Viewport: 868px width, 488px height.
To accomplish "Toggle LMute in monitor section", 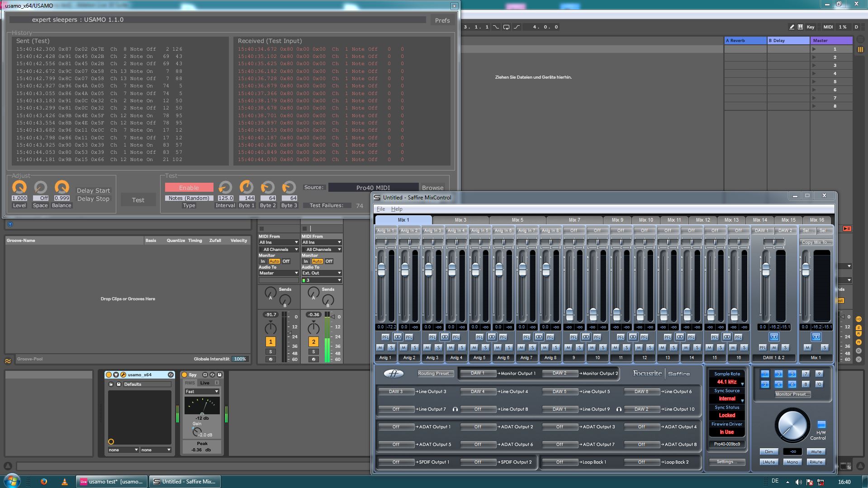I will click(x=768, y=462).
